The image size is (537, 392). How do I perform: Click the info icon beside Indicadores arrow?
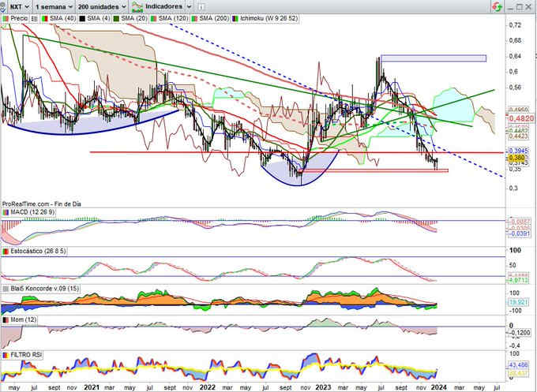point(201,6)
